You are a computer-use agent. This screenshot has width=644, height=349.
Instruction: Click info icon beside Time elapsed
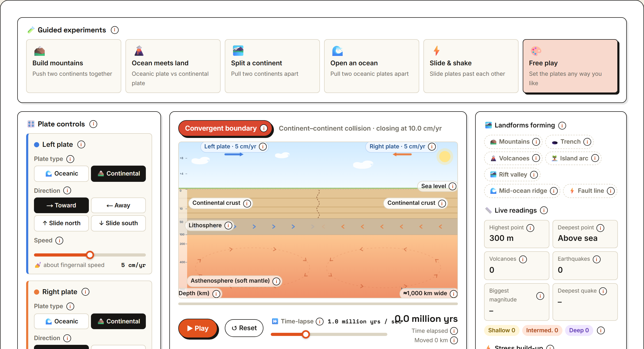[454, 331]
